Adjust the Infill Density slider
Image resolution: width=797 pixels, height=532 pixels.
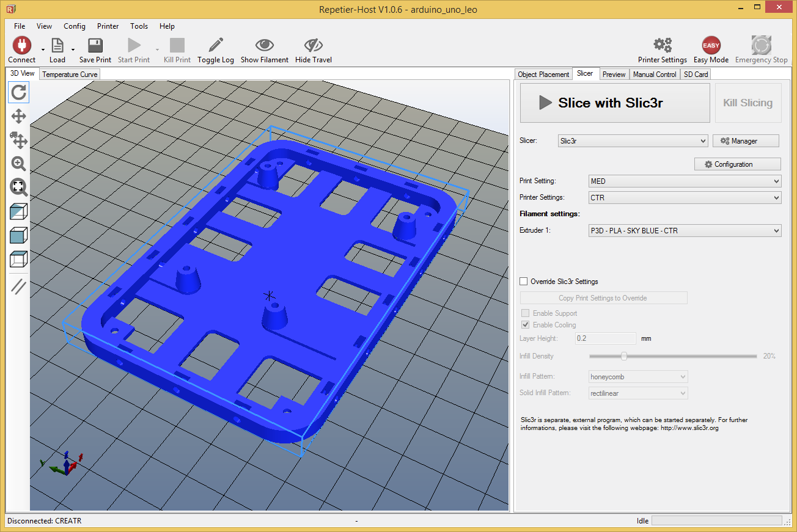point(623,355)
